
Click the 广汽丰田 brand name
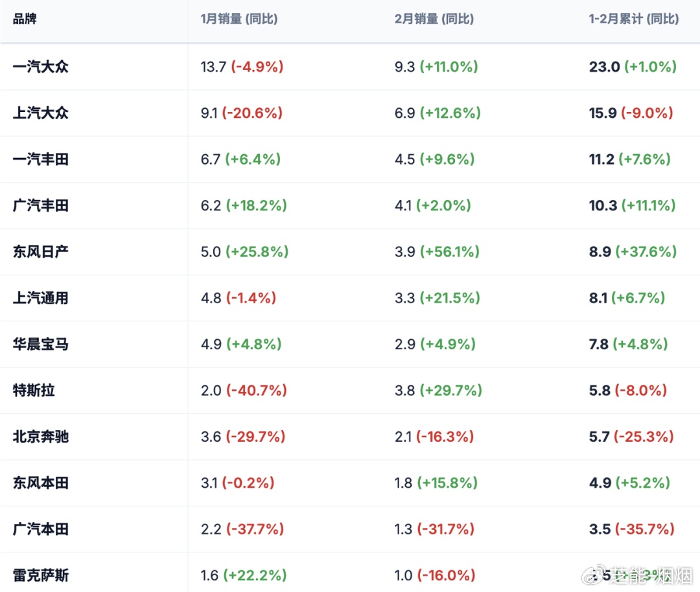click(40, 205)
